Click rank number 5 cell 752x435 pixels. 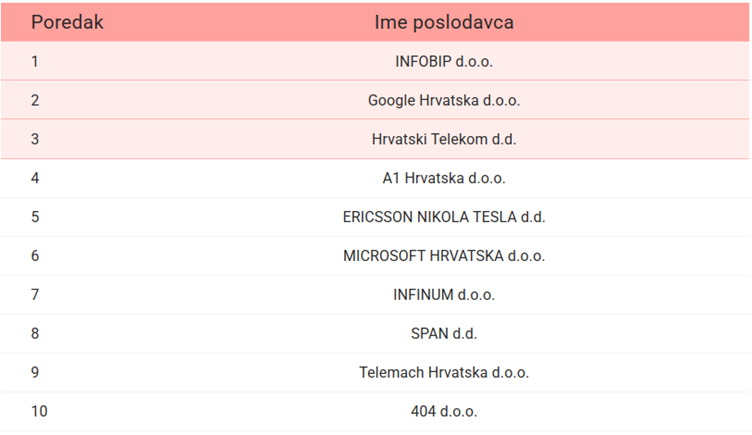[x=35, y=217]
